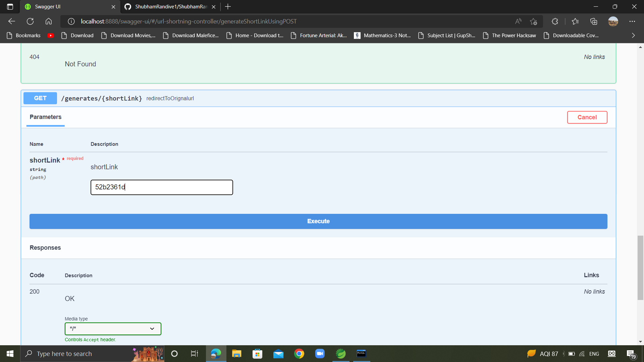Viewport: 644px width, 362px height.
Task: Open the Extensions panel
Action: pyautogui.click(x=555, y=21)
